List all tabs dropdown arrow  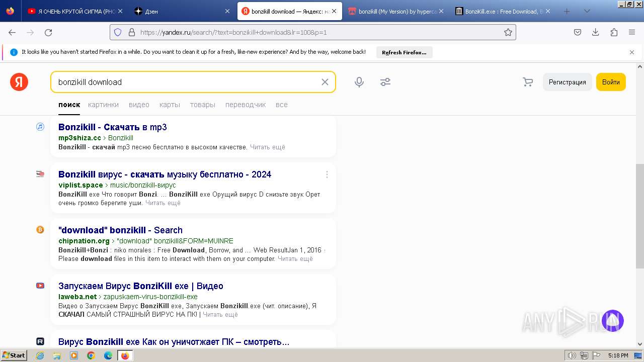pos(587,11)
